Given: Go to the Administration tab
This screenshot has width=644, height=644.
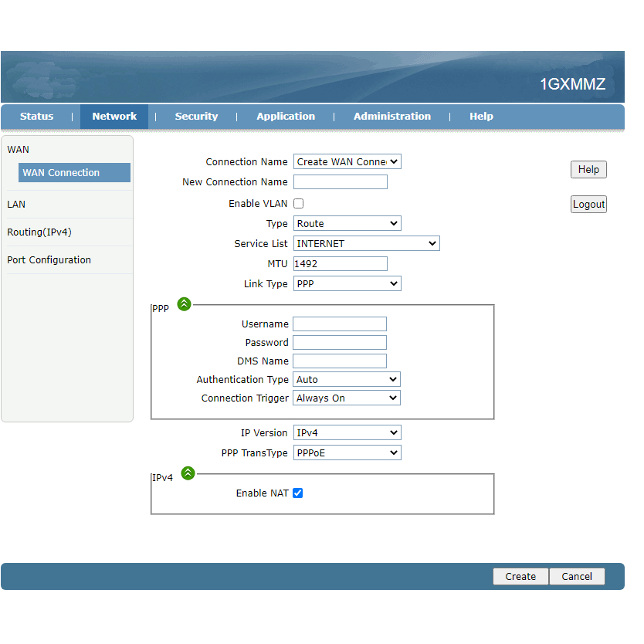Looking at the screenshot, I should click(392, 117).
